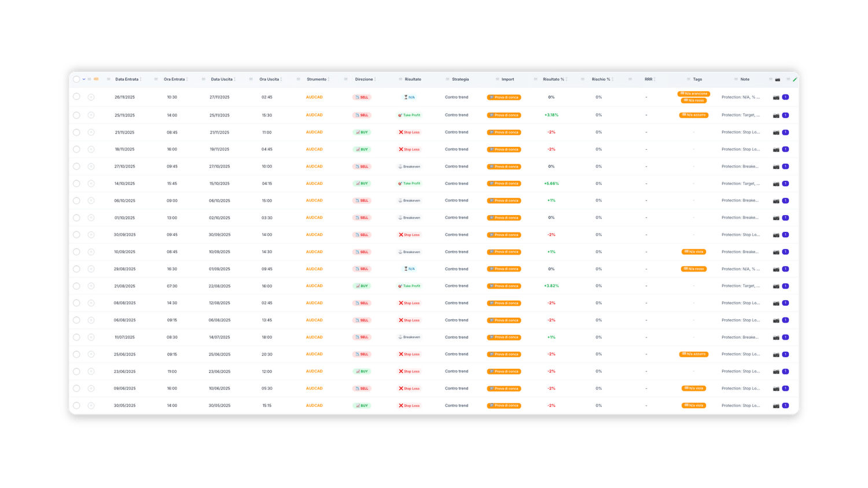Image resolution: width=868 pixels, height=488 pixels.
Task: Click the Note column header
Action: 745,79
